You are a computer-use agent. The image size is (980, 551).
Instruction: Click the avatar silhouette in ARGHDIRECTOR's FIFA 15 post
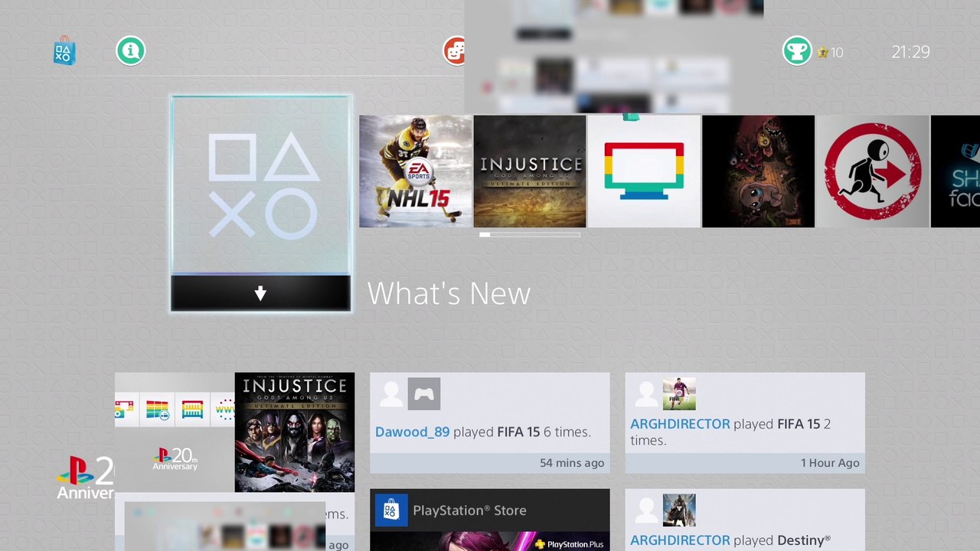click(x=646, y=394)
